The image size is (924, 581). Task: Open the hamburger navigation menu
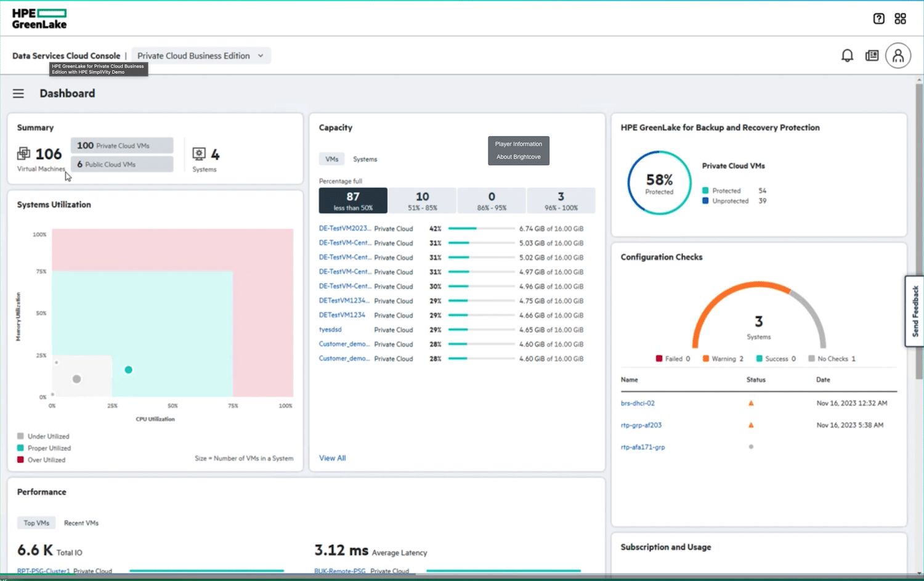[18, 94]
